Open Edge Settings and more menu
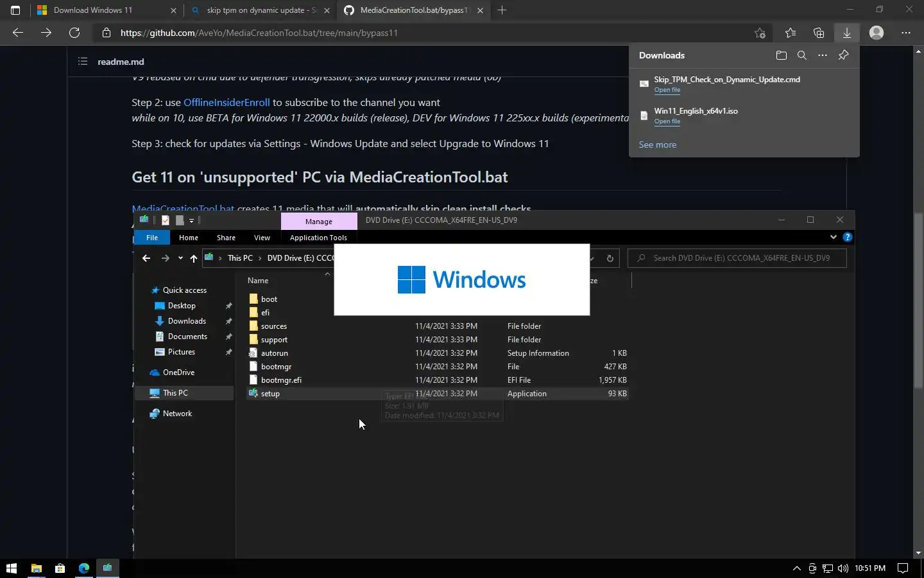Viewport: 924px width, 578px height. pos(905,33)
